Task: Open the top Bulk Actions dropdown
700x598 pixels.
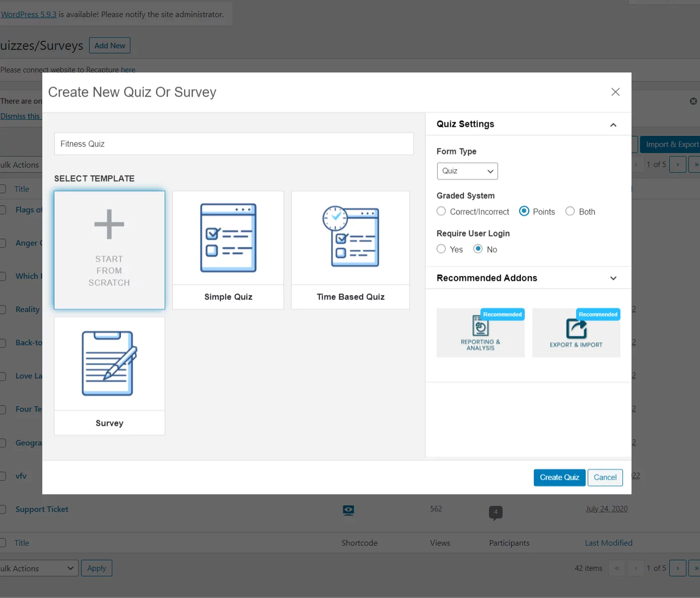Action: pos(21,165)
